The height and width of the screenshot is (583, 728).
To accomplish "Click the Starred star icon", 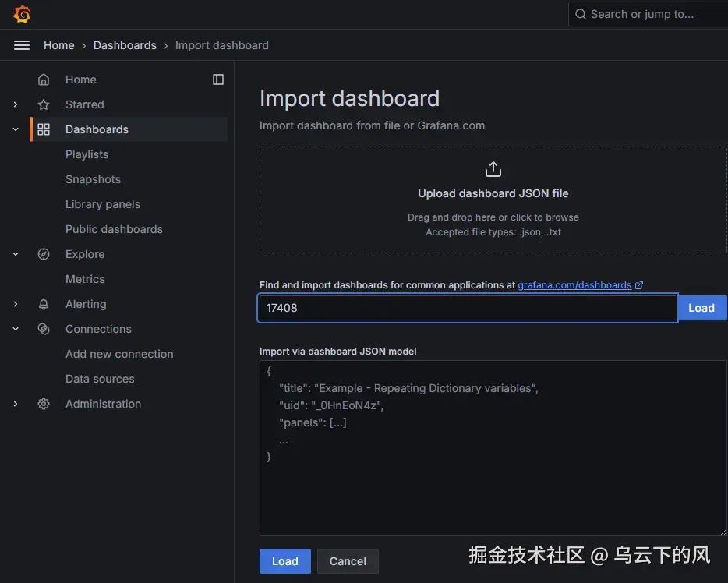I will point(44,104).
